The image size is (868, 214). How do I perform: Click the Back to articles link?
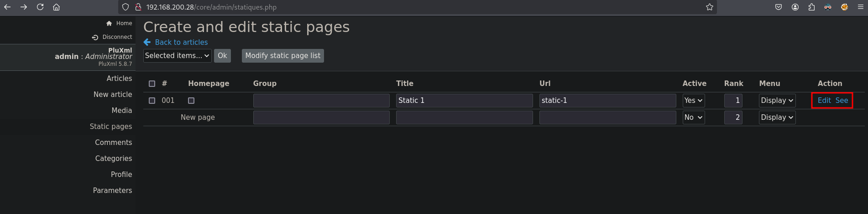click(181, 42)
